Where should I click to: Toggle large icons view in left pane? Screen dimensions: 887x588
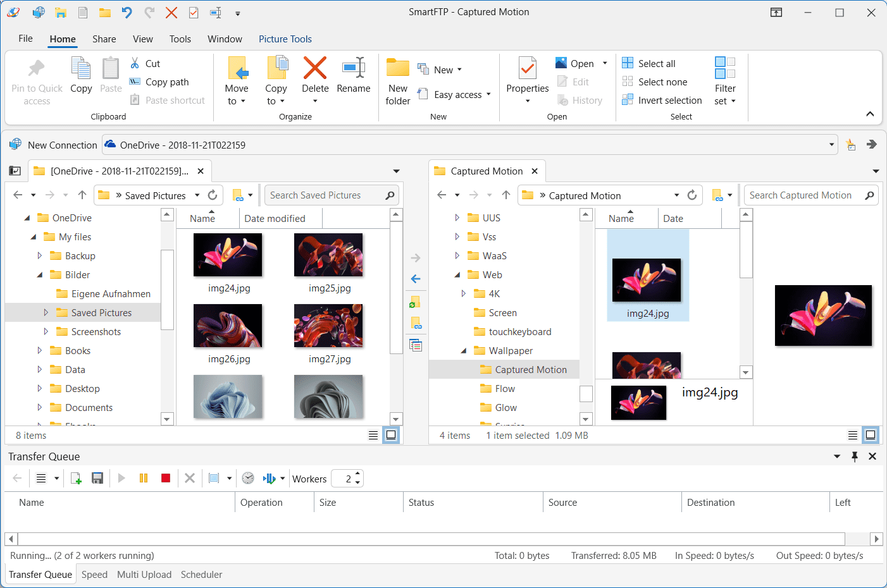(391, 435)
